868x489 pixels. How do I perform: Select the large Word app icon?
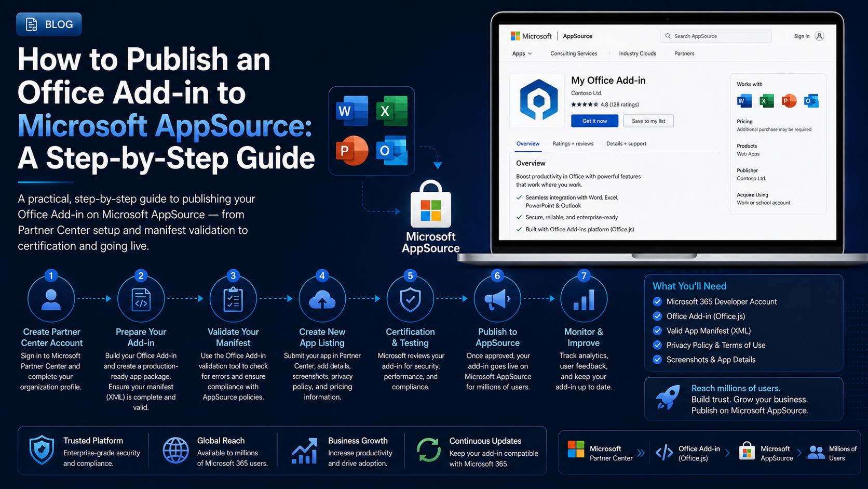(352, 111)
